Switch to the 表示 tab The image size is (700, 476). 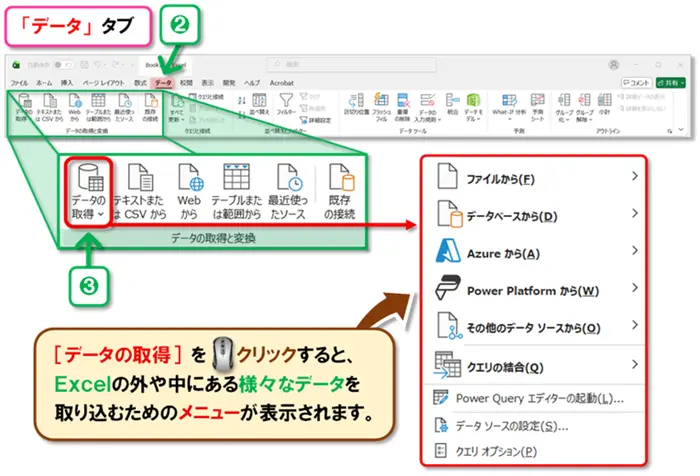[x=208, y=83]
